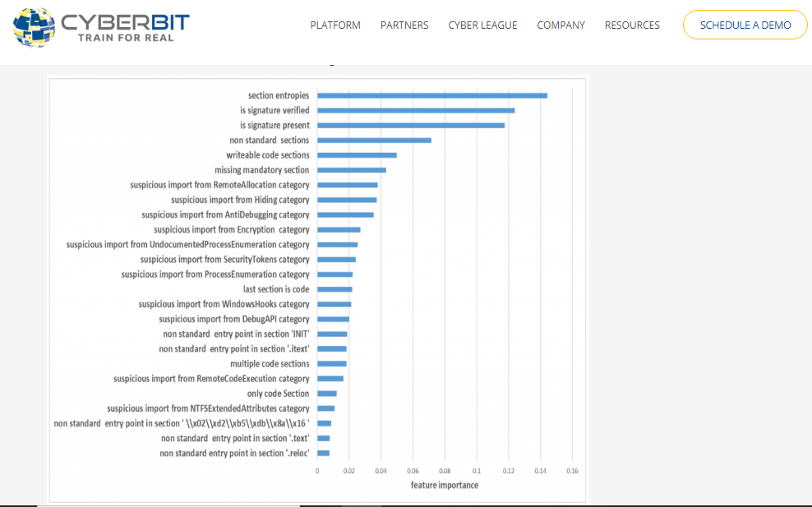Click the 'section entropies' chart label

[x=279, y=95]
